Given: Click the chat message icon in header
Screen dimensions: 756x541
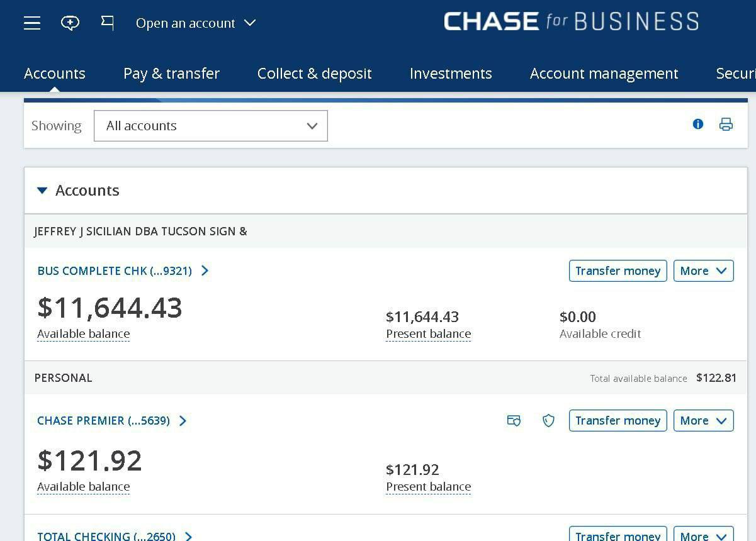Looking at the screenshot, I should pos(70,23).
